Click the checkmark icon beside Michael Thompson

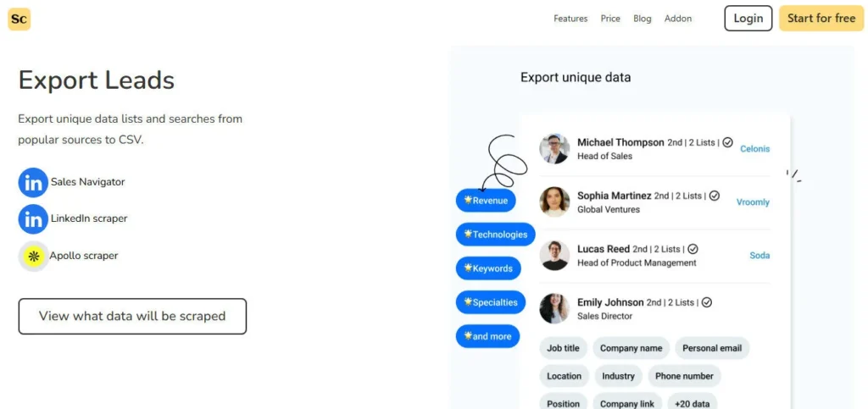coord(727,143)
